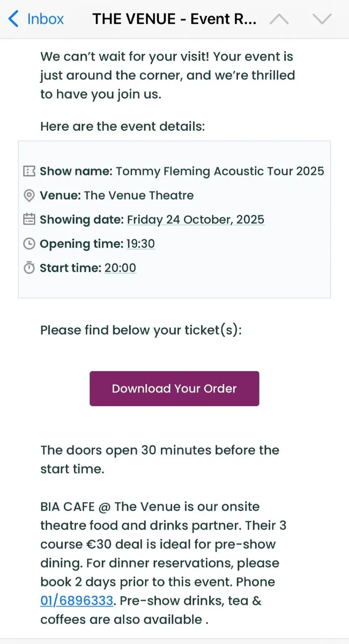Tap the Please find below your ticket(s) text
349x644 pixels.
pos(141,330)
